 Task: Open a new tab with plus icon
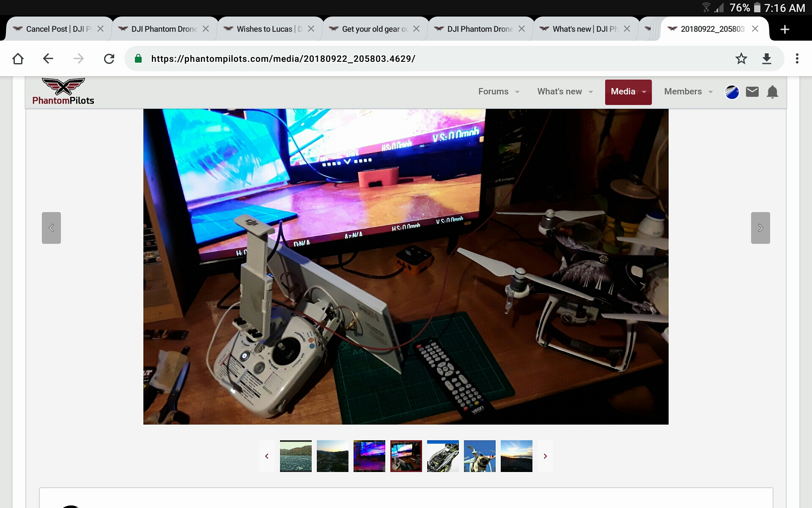click(x=785, y=29)
